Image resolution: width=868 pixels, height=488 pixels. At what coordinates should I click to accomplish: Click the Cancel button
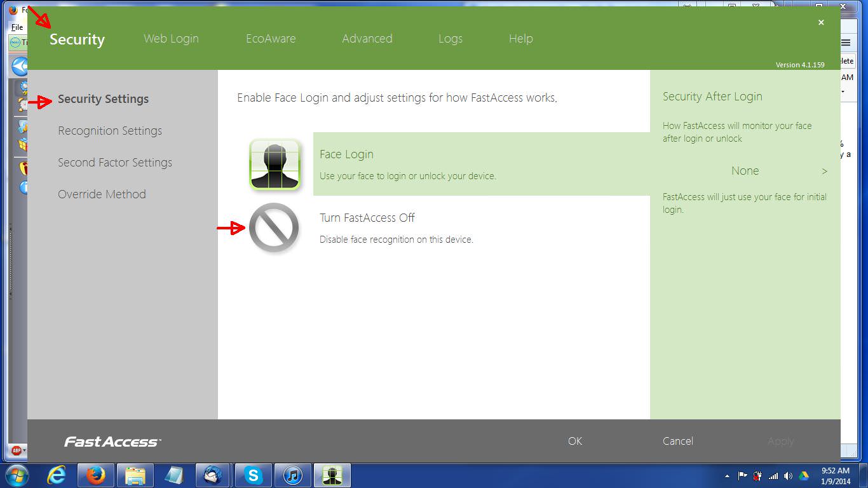pyautogui.click(x=678, y=441)
